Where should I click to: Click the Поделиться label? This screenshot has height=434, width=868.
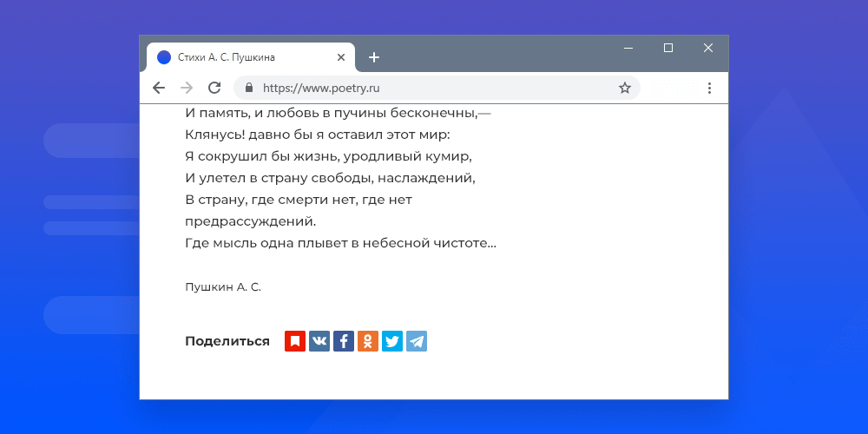coord(227,341)
